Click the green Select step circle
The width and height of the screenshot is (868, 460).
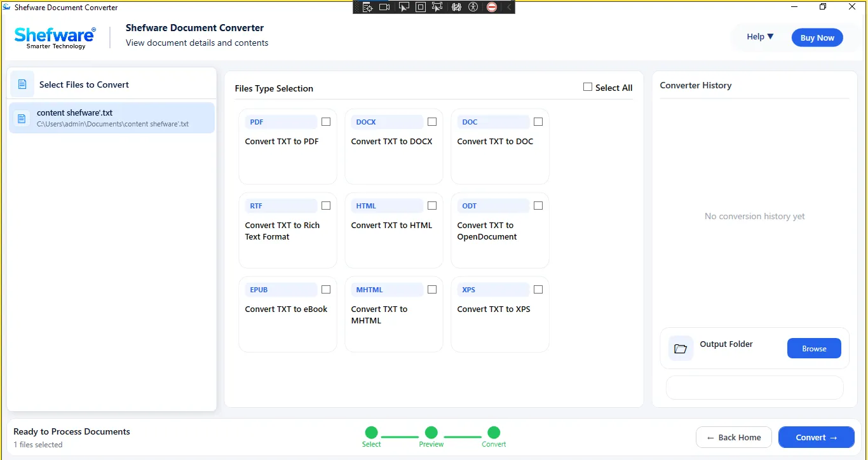coord(371,433)
